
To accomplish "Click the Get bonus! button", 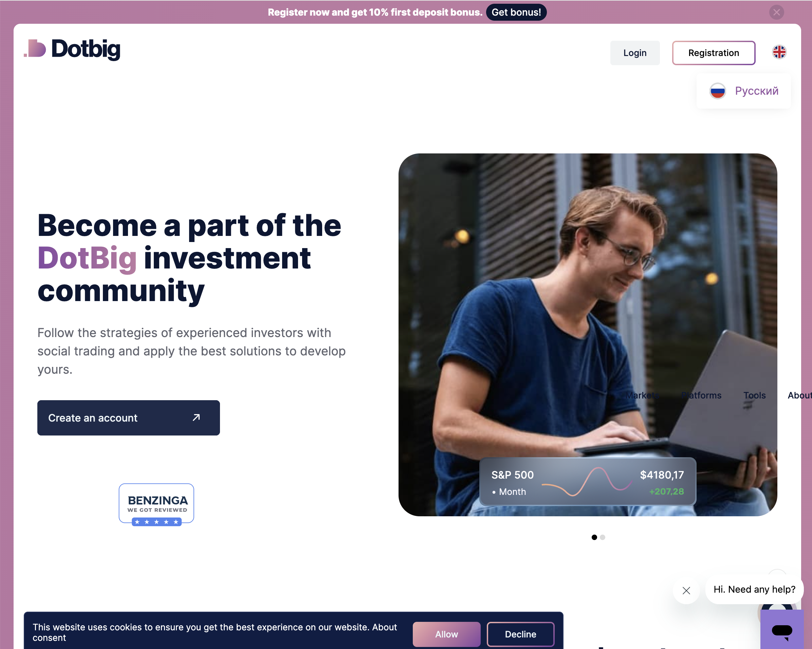I will click(516, 12).
